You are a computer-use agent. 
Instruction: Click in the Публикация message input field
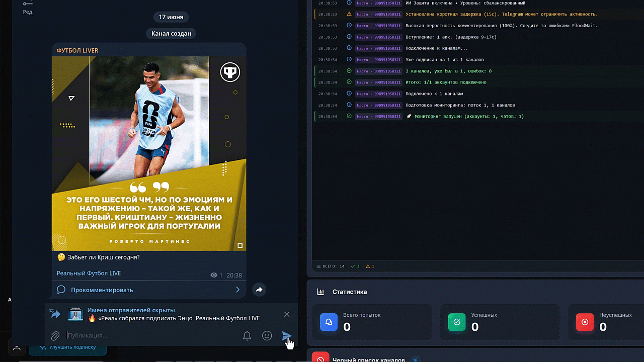(x=151, y=335)
